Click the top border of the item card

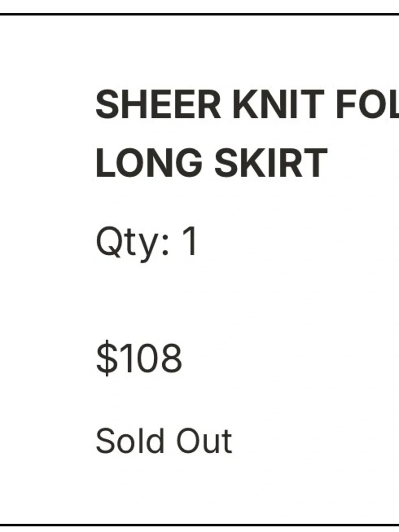click(x=199, y=14)
